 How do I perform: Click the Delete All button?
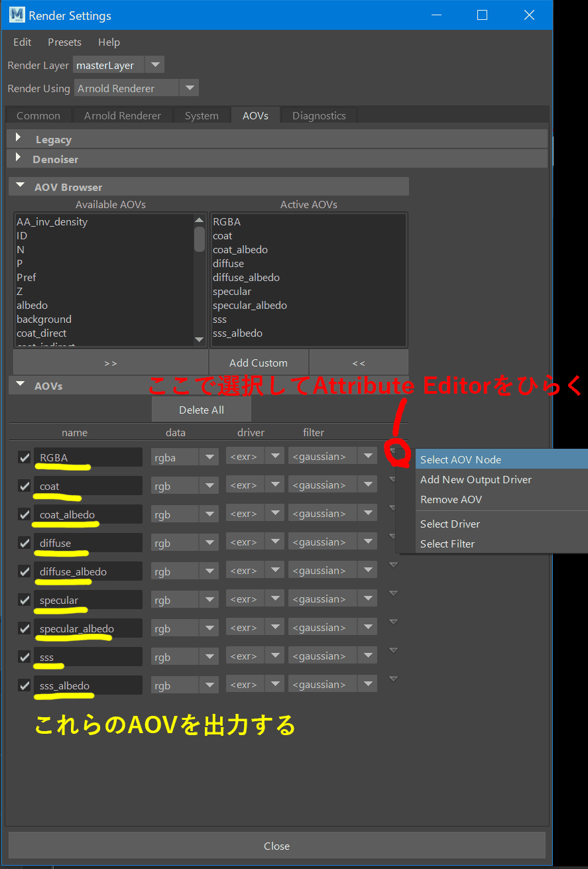pos(202,410)
